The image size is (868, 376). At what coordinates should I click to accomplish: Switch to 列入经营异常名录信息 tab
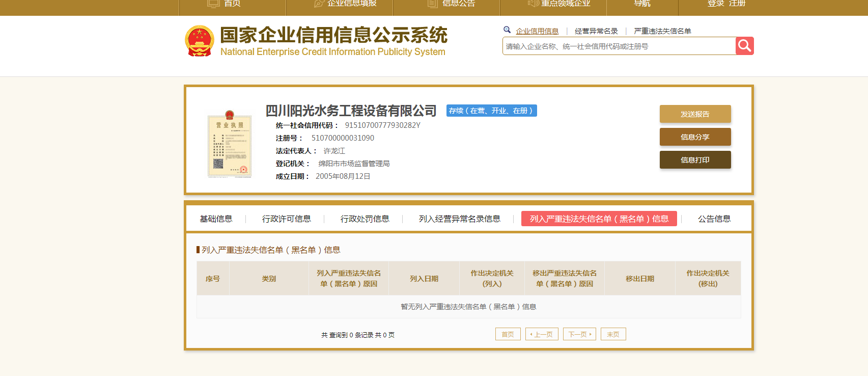tap(460, 219)
